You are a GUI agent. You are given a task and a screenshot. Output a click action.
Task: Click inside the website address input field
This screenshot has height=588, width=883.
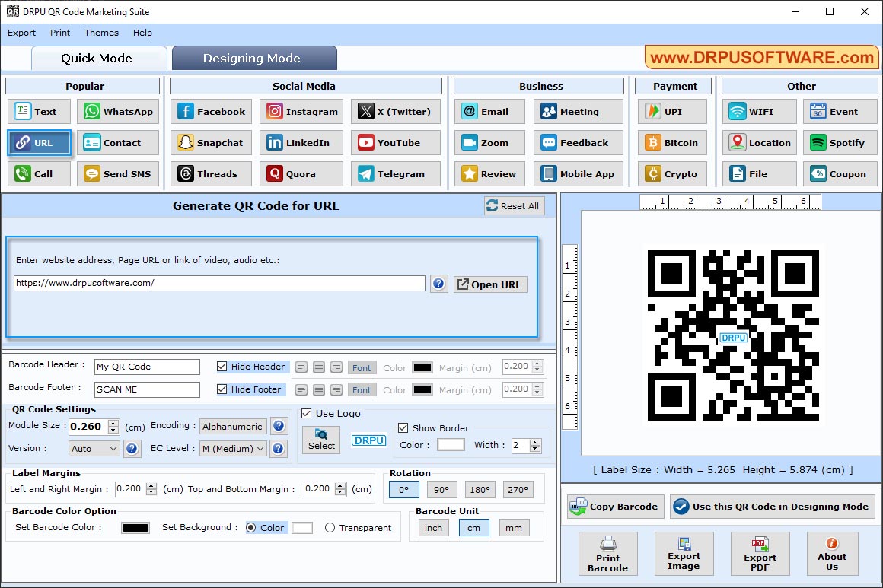[218, 283]
